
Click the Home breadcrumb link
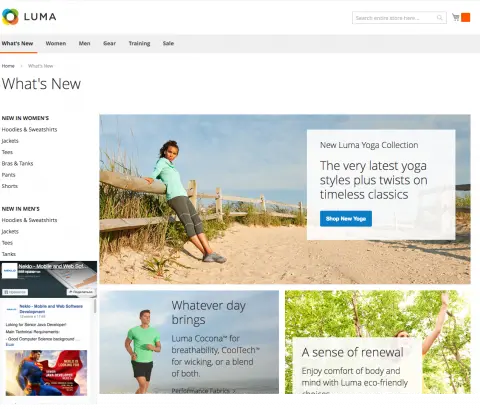point(8,66)
